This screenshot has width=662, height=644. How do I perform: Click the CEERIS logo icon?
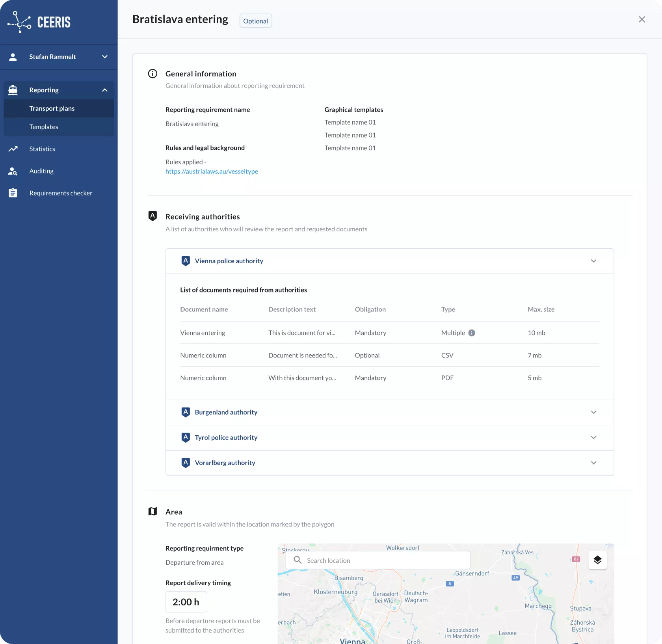pyautogui.click(x=19, y=22)
